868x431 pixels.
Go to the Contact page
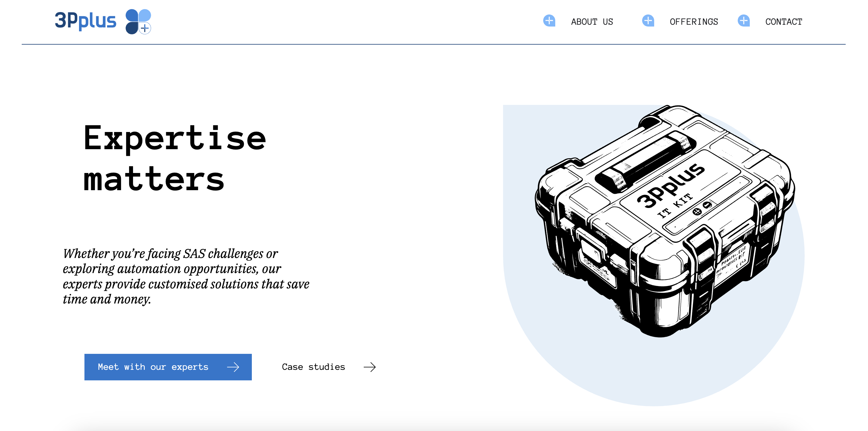click(x=784, y=22)
